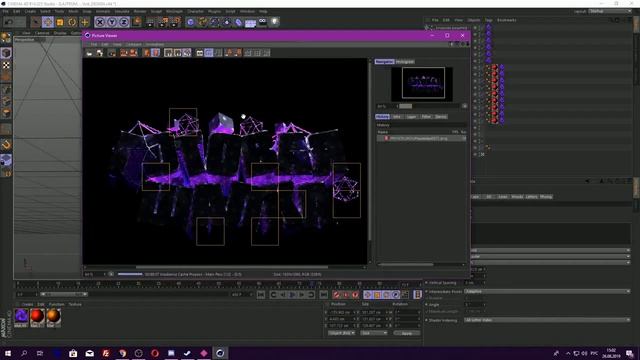Select Texture mode checkerboard icon
Screen dimensions: 640x360
pyautogui.click(x=6, y=65)
